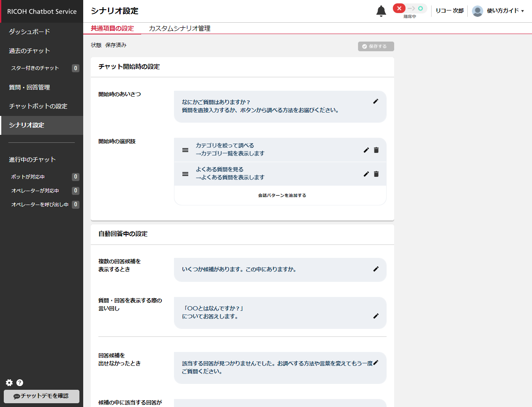
Task: Open ダッシュボード in the sidebar
Action: (29, 32)
